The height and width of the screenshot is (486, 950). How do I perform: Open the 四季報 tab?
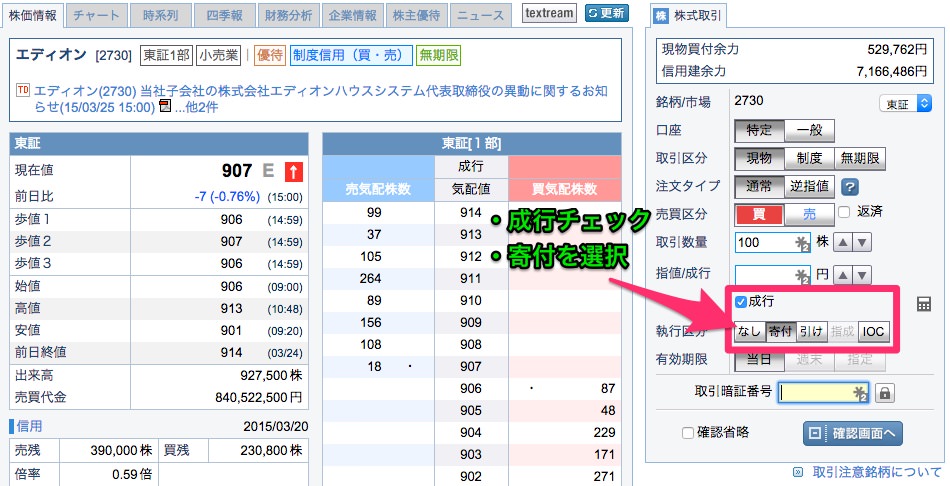225,16
